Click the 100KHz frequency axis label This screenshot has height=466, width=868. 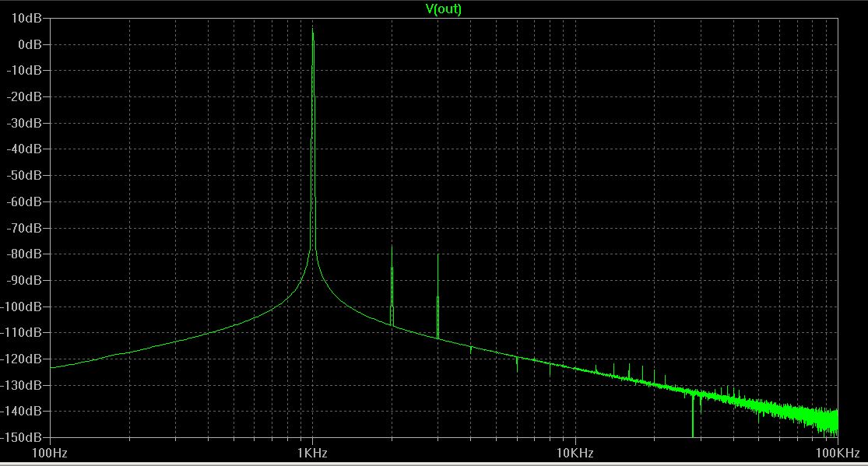click(838, 453)
